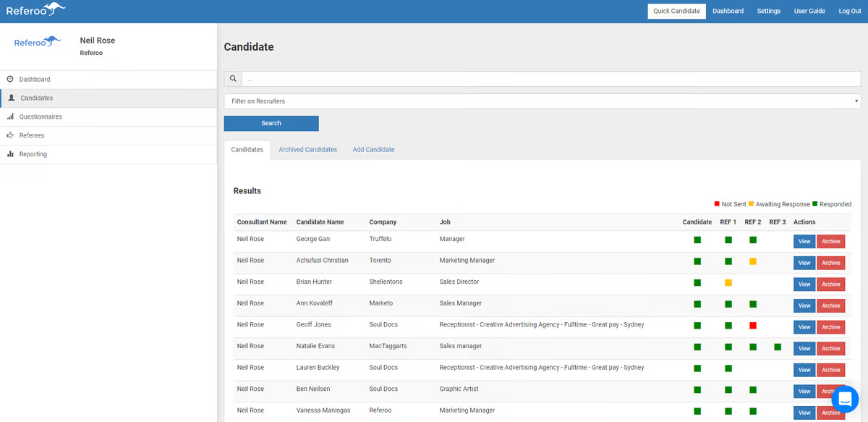View Geoff Jones's record

click(x=804, y=327)
